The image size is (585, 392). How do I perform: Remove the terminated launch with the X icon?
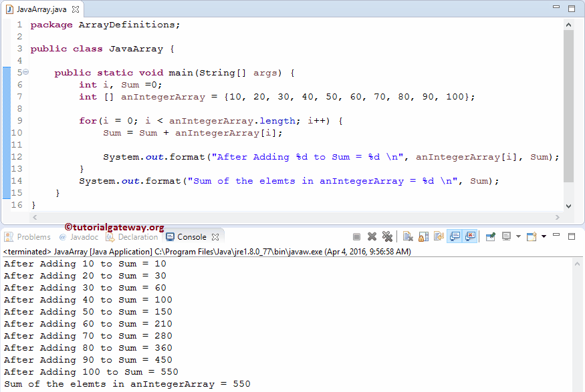(x=372, y=236)
